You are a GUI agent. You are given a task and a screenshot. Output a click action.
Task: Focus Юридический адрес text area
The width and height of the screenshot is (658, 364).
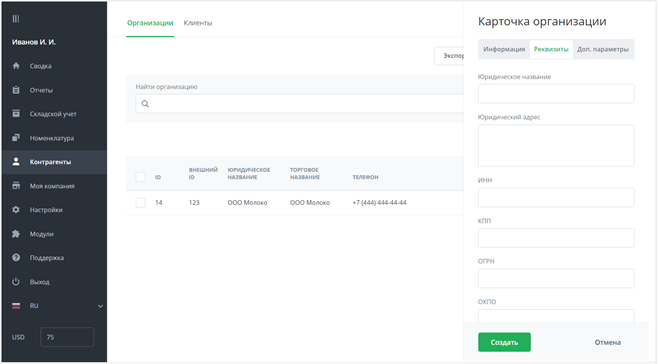(x=556, y=146)
